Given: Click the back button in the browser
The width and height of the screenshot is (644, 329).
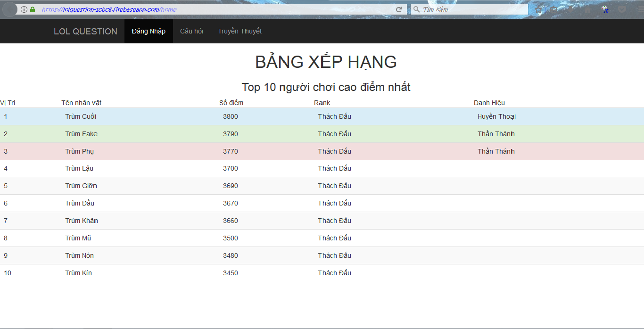Looking at the screenshot, I should (8, 9).
